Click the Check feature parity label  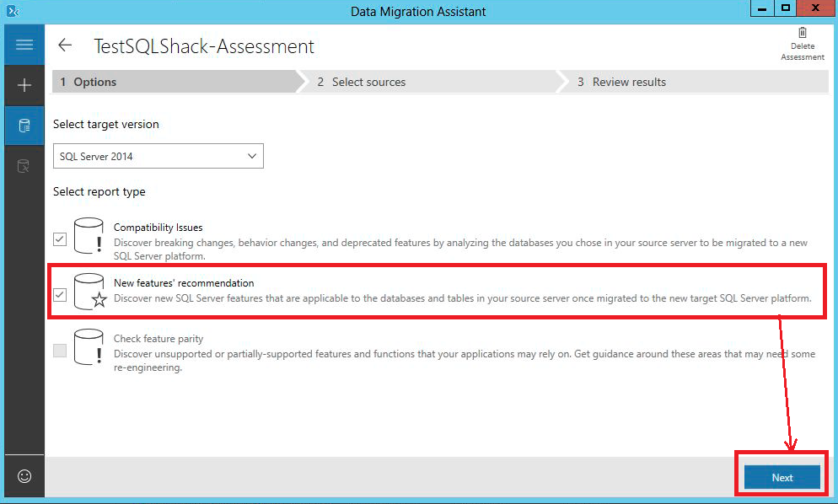[158, 338]
